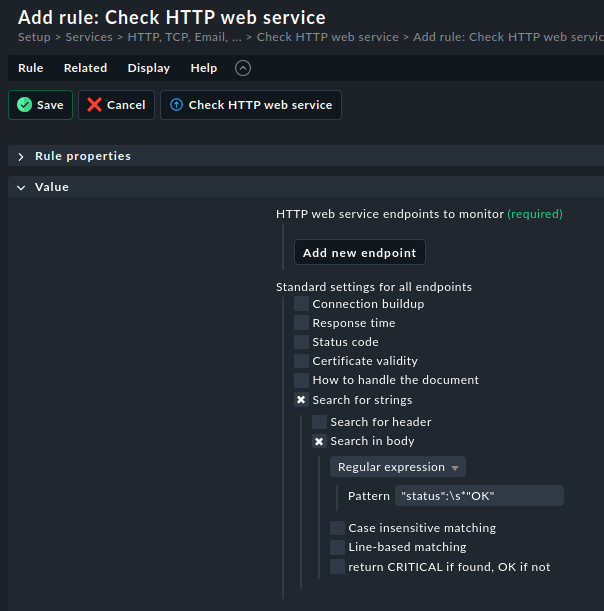Screen dimensions: 604x611
Task: Uncheck the Search for strings option
Action: pyautogui.click(x=301, y=400)
